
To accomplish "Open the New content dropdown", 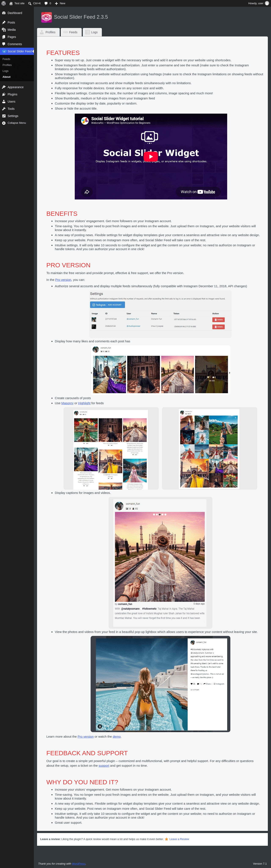I will [60, 3].
